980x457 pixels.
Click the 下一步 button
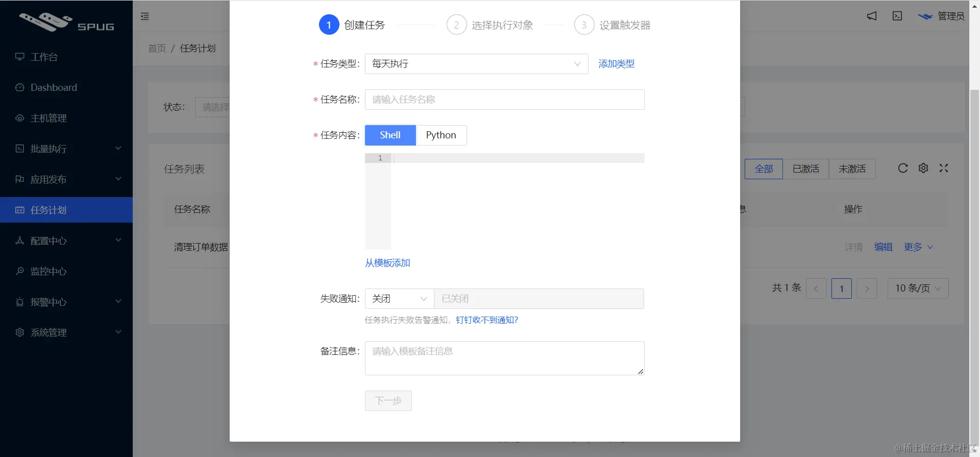388,401
